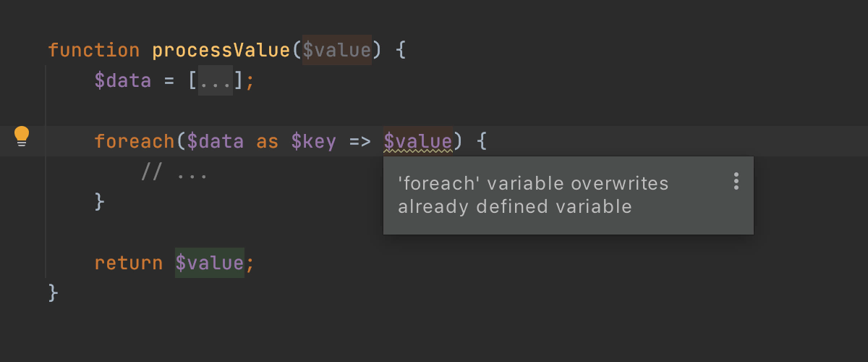Image resolution: width=868 pixels, height=362 pixels.
Task: Open the tooltip's three-dot more options
Action: pos(736,181)
